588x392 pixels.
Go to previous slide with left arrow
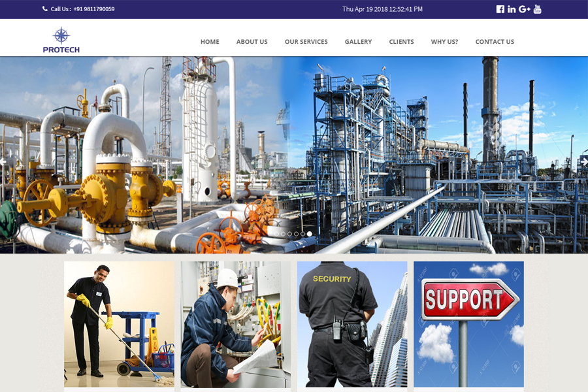coord(3,161)
